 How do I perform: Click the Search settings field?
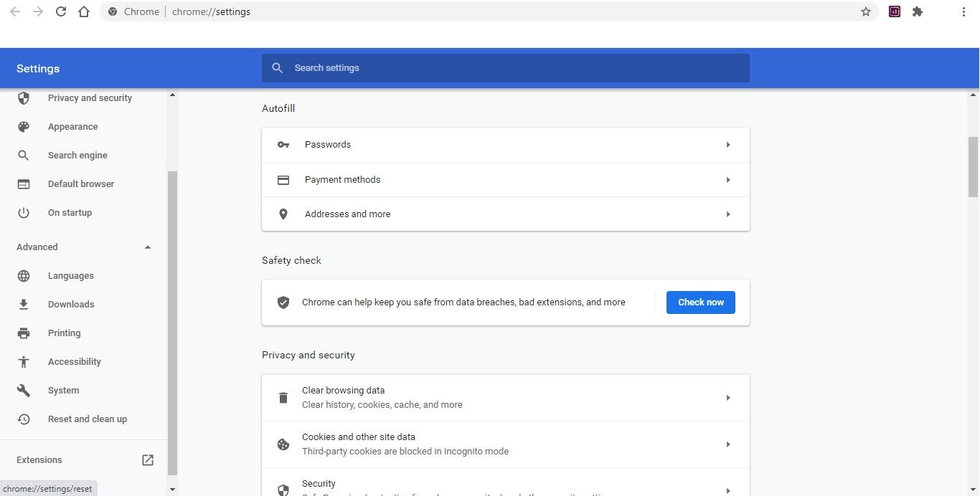point(505,68)
